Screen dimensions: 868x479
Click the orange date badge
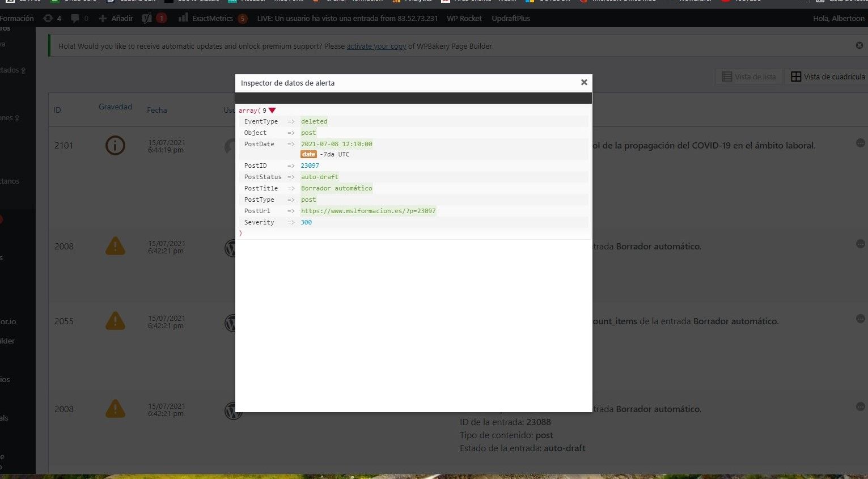(x=308, y=154)
